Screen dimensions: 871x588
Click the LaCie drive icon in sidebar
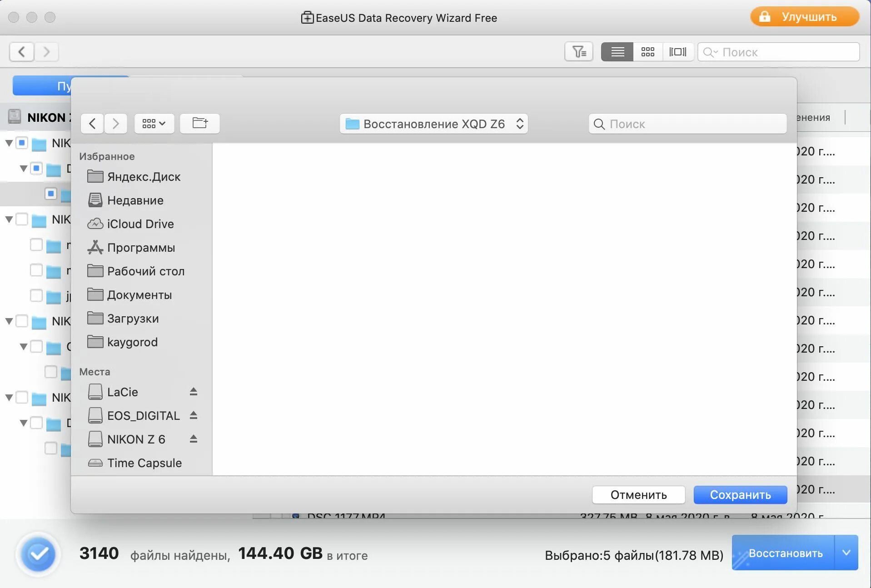coord(95,392)
